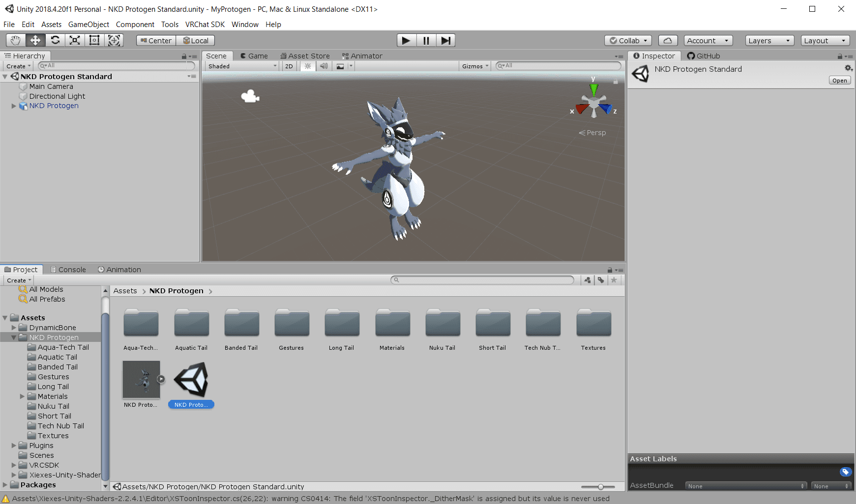Viewport: 856px width, 504px height.
Task: Toggle scene audio in Scene view
Action: point(324,66)
